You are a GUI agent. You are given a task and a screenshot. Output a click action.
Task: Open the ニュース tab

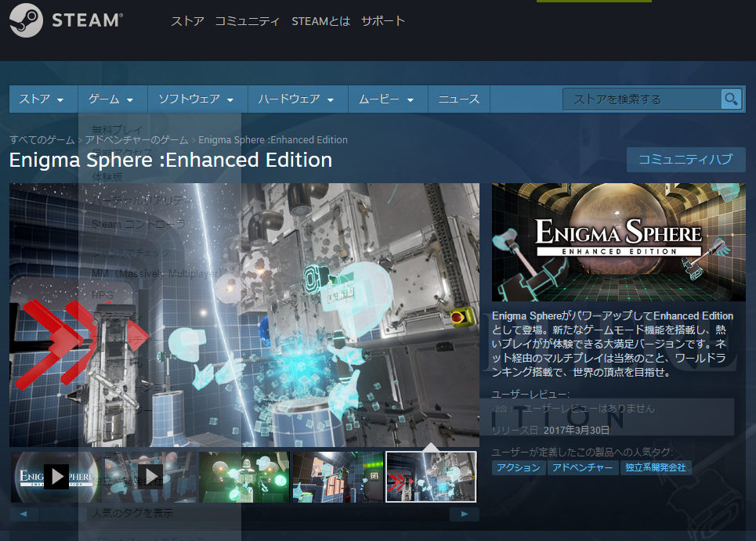coord(459,99)
